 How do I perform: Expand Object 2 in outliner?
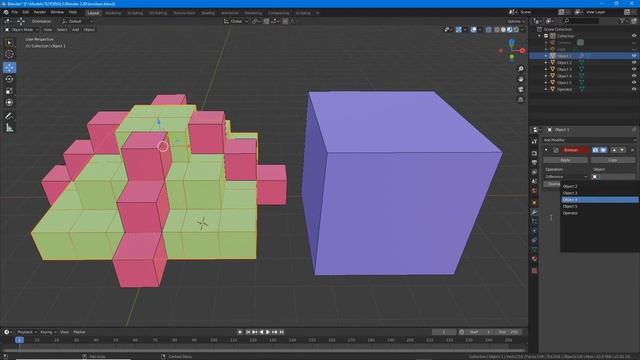[x=546, y=62]
